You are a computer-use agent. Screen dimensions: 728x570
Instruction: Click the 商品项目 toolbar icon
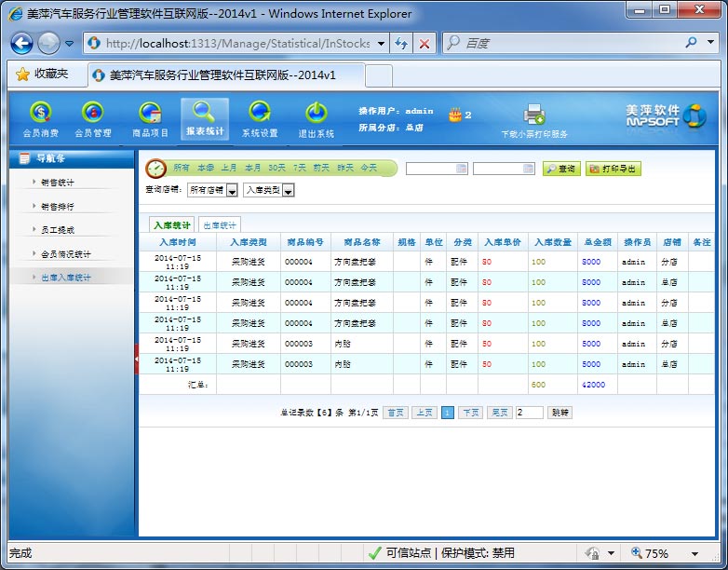coord(150,114)
